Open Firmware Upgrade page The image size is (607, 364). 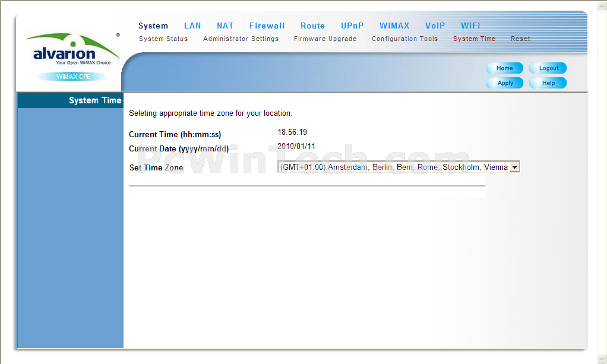pos(325,39)
